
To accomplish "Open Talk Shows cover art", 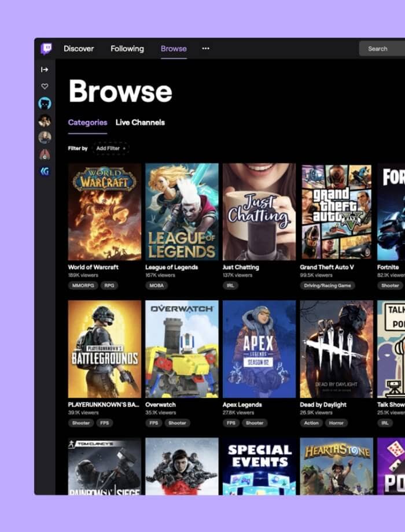I will tap(391, 349).
